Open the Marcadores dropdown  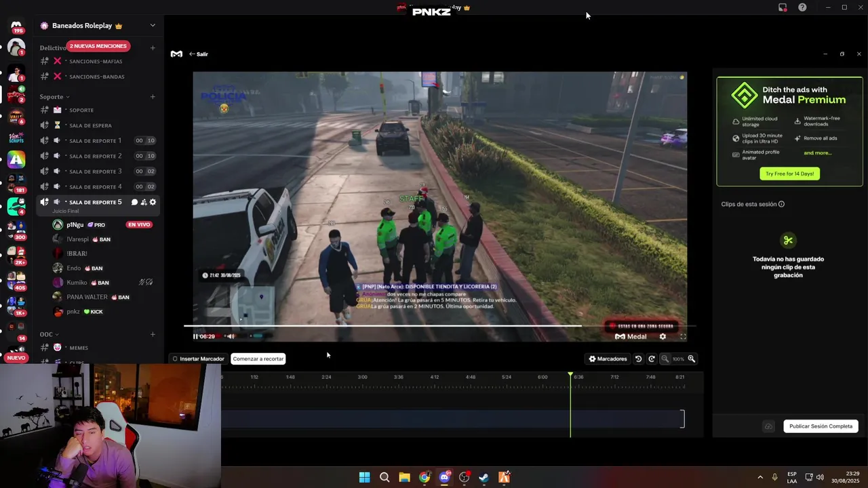pos(608,359)
